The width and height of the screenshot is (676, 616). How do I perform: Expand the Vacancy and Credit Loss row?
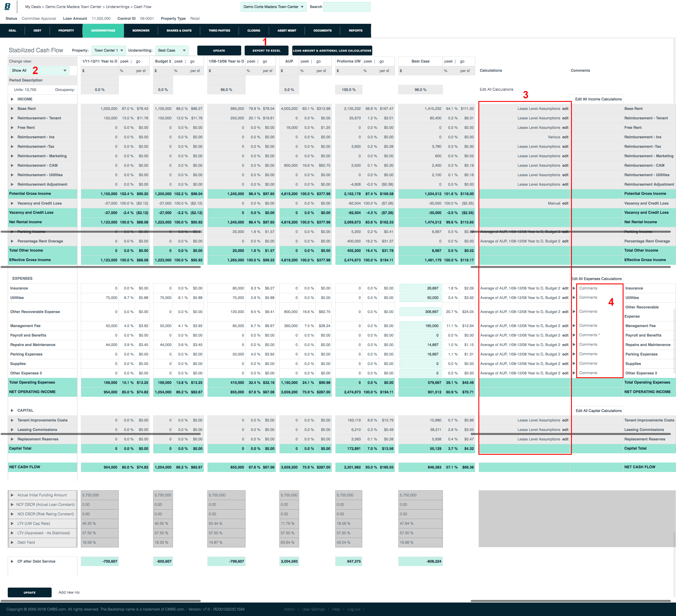pos(12,203)
